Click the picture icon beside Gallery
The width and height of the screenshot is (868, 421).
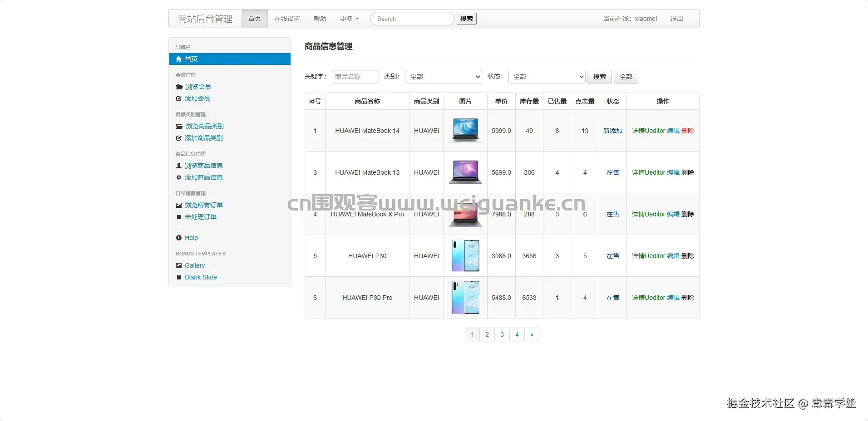coord(179,265)
